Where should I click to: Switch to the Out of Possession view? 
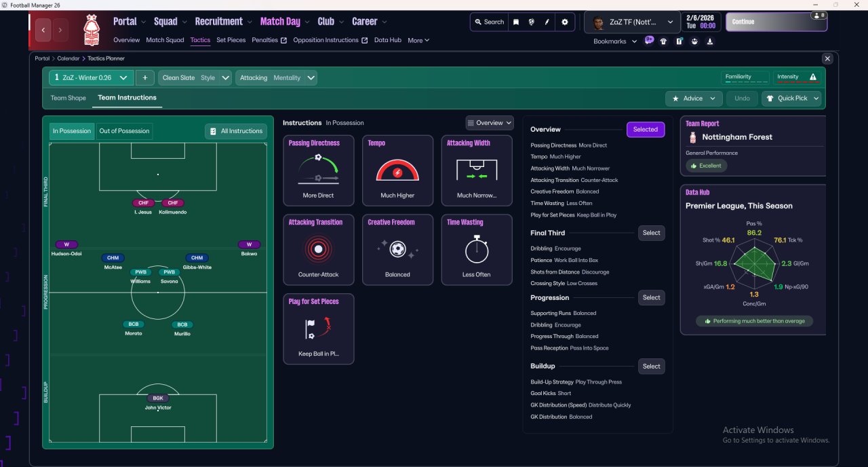[x=124, y=131]
